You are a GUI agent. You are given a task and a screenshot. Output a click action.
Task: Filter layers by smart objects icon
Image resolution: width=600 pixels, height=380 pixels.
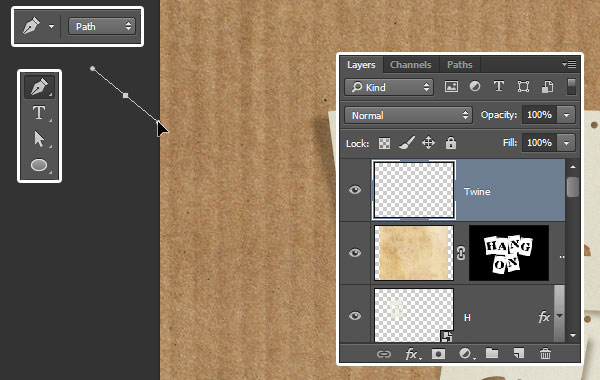(548, 87)
